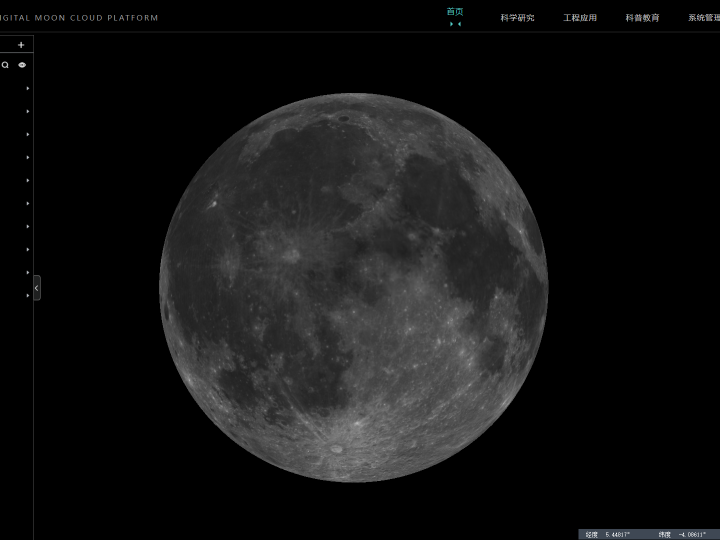Expand the fourth tree arrow in the sidebar
The height and width of the screenshot is (540, 720).
click(27, 158)
